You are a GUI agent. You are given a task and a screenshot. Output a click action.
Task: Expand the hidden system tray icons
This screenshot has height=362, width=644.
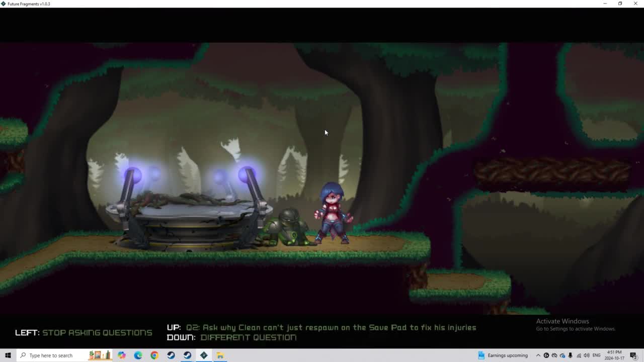538,355
